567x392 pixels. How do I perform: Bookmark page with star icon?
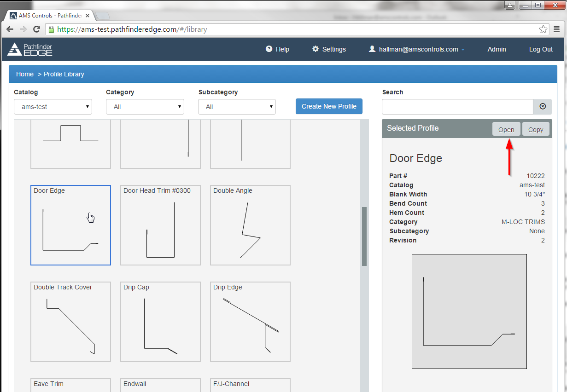coord(543,29)
